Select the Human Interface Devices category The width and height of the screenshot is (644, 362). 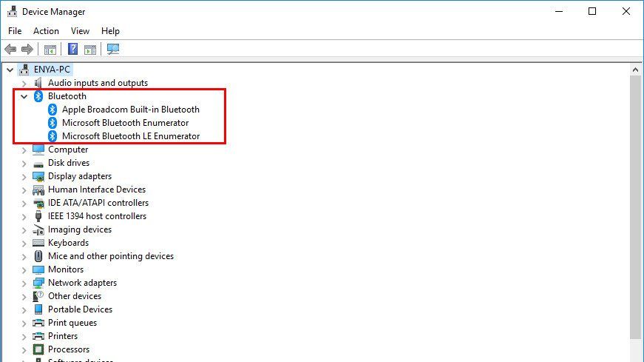tap(96, 190)
